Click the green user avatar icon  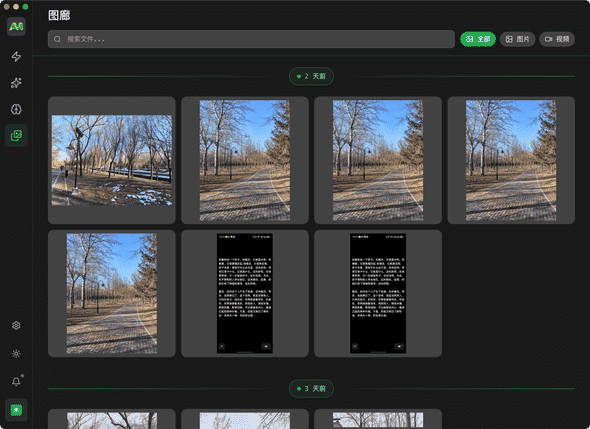(16, 410)
